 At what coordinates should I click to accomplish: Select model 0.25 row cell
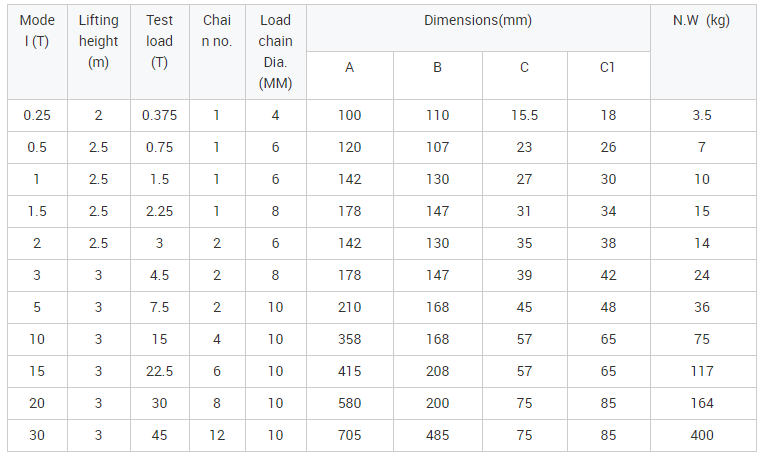(x=37, y=115)
